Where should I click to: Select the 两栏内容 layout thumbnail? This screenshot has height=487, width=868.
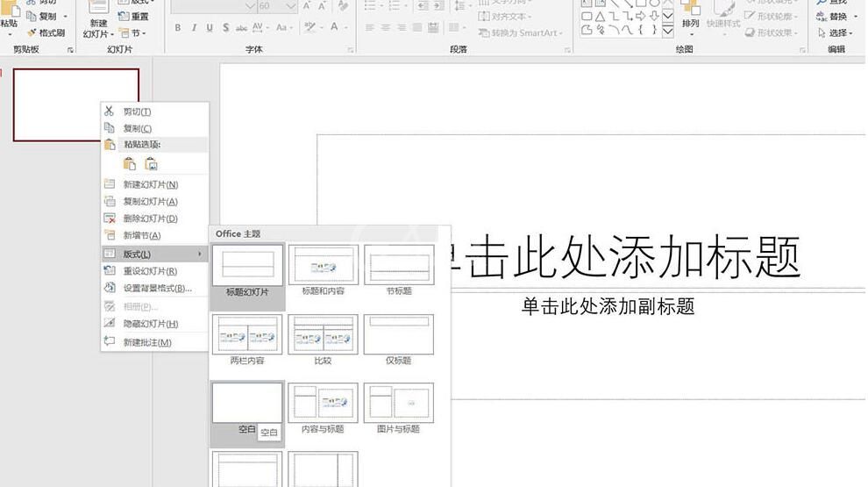(x=247, y=334)
